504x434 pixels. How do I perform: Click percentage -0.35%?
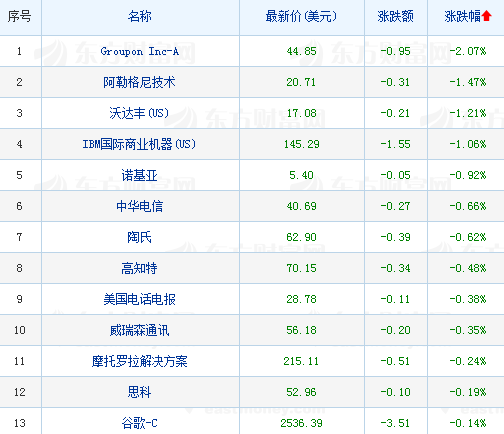coord(468,330)
